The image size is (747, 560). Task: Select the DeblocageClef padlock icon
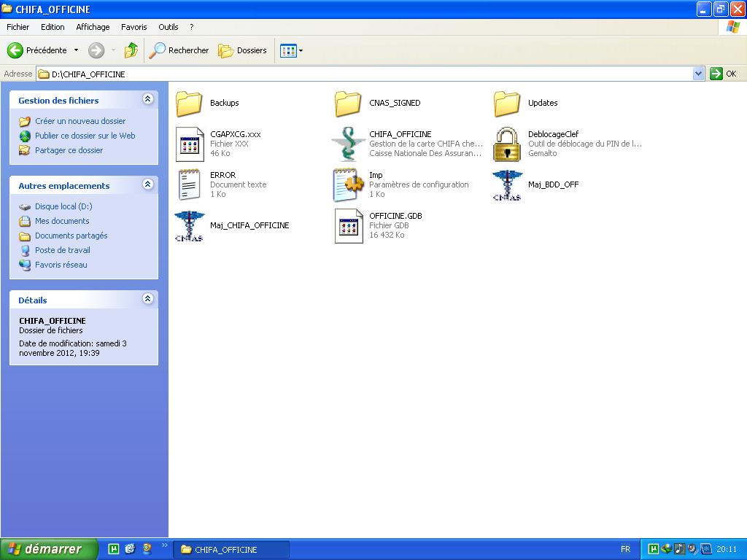tap(507, 144)
